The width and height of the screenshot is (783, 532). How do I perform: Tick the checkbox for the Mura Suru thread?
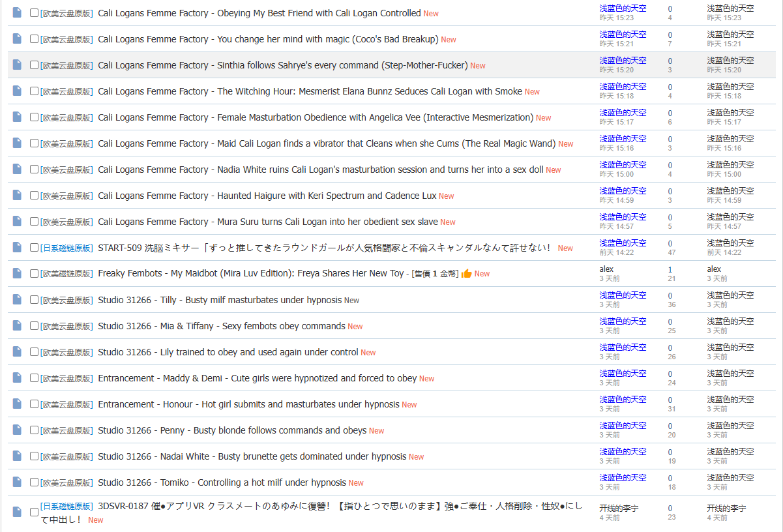[35, 221]
